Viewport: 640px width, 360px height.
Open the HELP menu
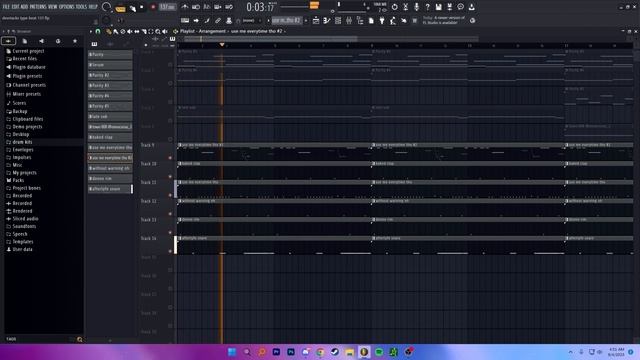(x=93, y=7)
